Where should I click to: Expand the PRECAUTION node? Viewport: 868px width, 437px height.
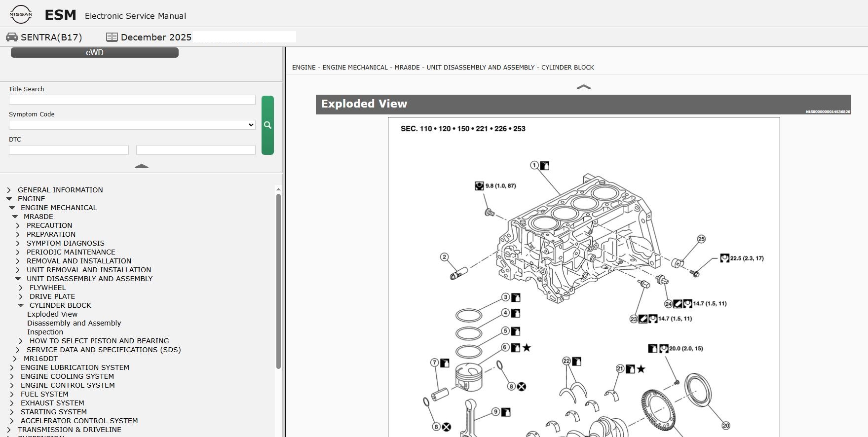[18, 225]
